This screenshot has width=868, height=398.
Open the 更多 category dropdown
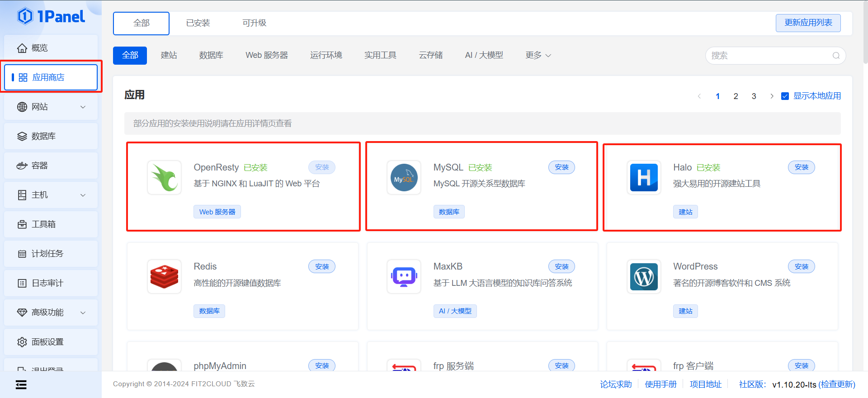tap(538, 55)
